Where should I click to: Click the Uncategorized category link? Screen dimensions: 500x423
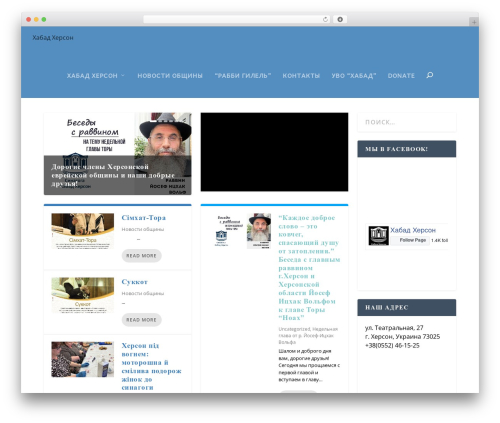click(x=294, y=329)
